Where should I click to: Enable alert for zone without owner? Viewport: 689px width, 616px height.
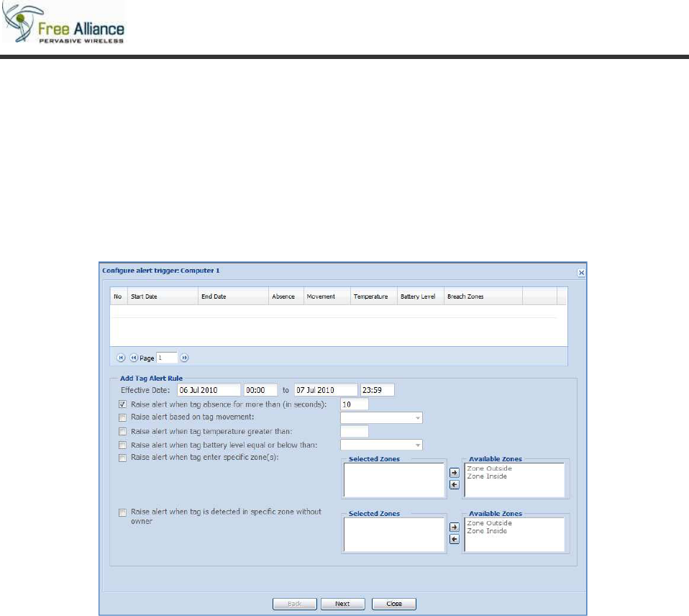tap(122, 512)
